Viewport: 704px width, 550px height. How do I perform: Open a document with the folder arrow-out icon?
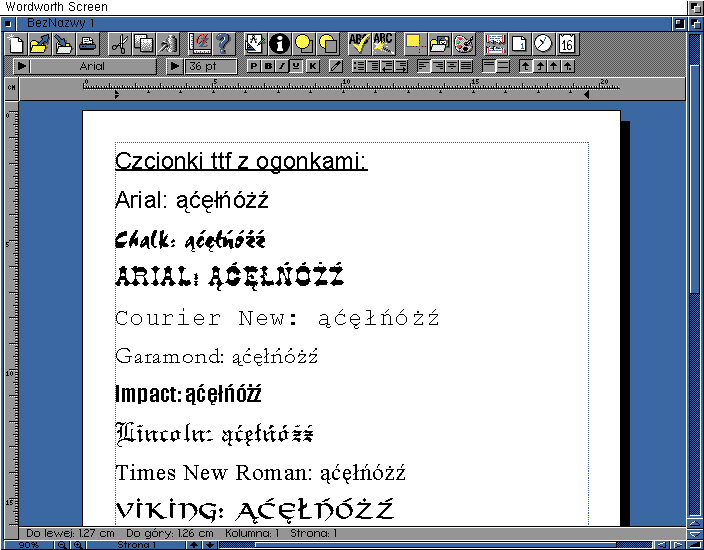tap(40, 44)
